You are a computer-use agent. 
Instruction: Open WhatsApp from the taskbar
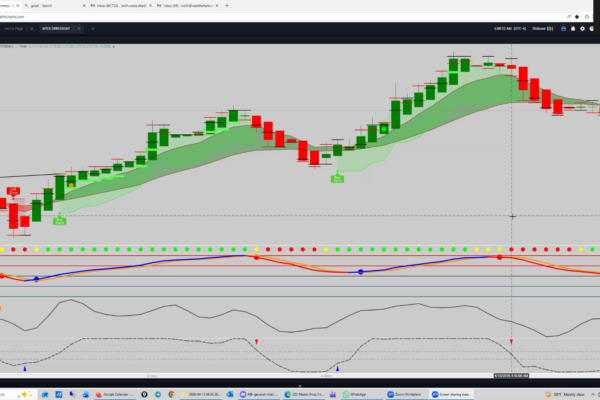pos(350,394)
